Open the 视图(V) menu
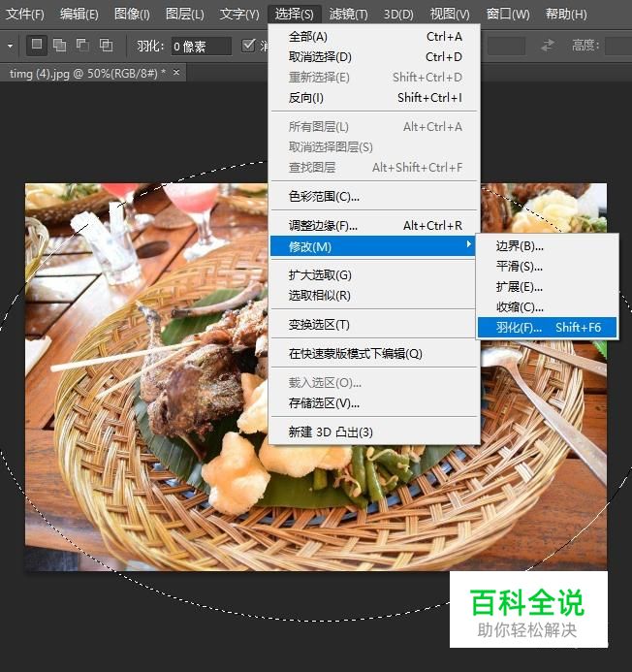632x672 pixels. click(x=450, y=15)
